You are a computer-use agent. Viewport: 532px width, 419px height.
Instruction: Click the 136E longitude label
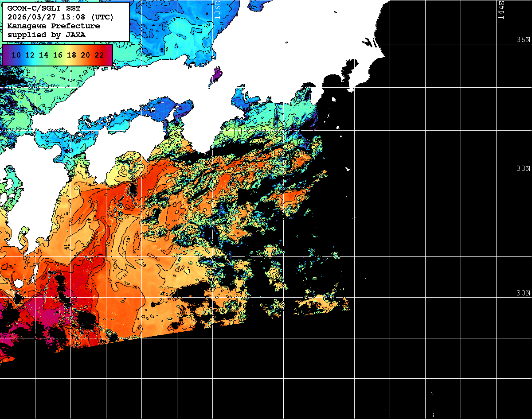[x=217, y=10]
